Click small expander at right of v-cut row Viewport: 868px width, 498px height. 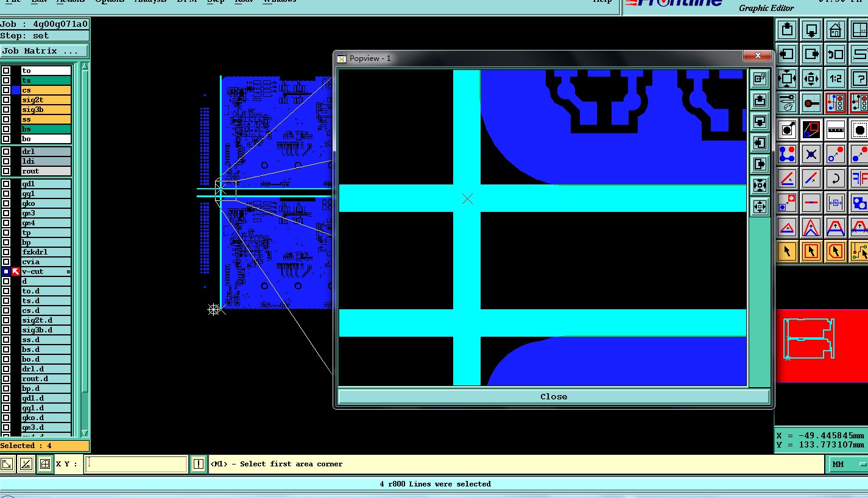68,272
